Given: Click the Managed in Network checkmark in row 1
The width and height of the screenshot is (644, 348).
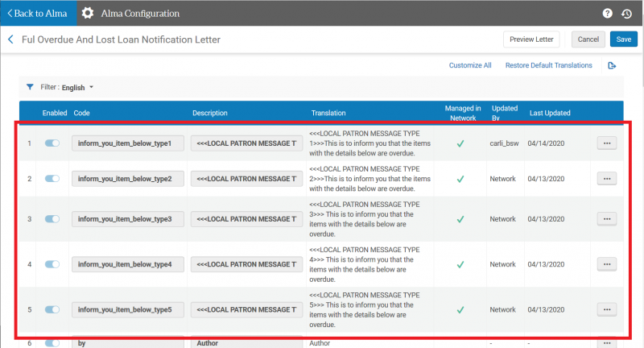Looking at the screenshot, I should pos(460,143).
